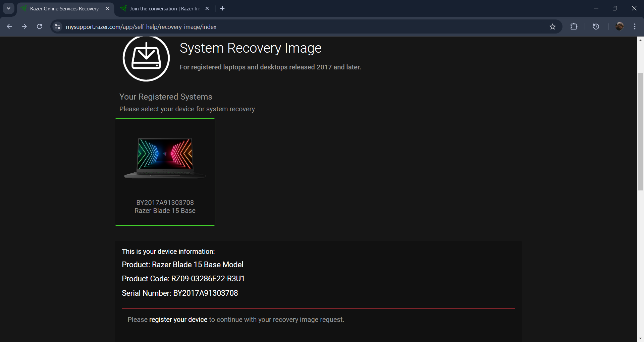Click the System Recovery Image download icon
Image resolution: width=644 pixels, height=342 pixels.
[146, 58]
